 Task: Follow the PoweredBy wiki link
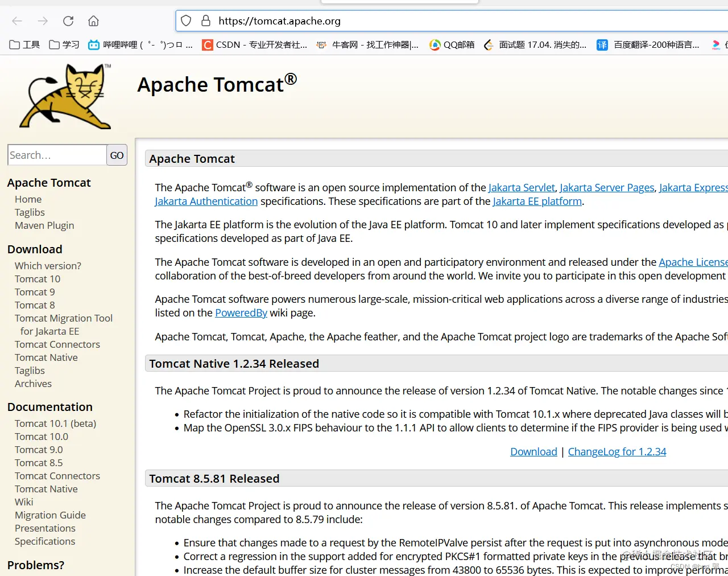(241, 312)
